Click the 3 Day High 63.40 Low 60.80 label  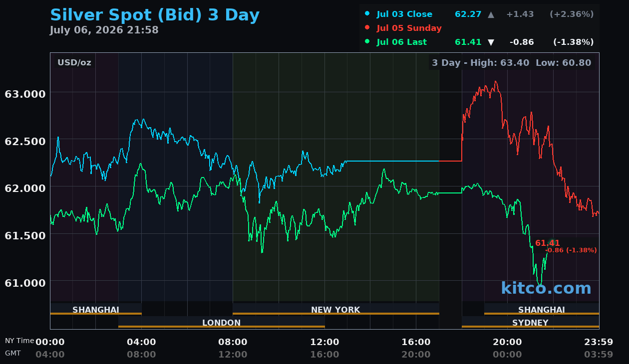click(x=511, y=63)
